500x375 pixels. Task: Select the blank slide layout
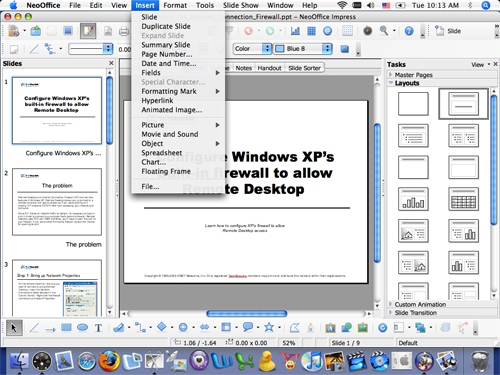click(x=413, y=104)
